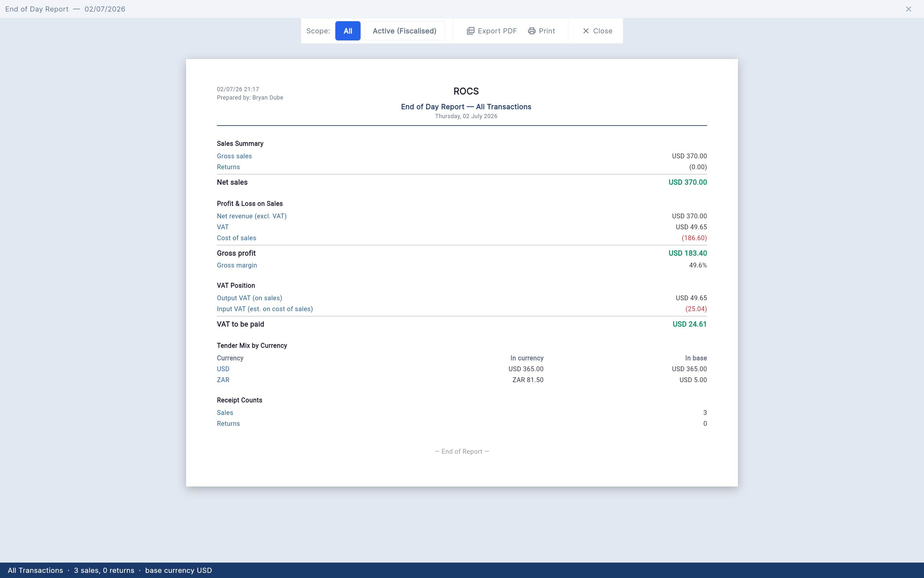Click Returns label under Sales Summary
This screenshot has width=924, height=578.
(x=228, y=167)
